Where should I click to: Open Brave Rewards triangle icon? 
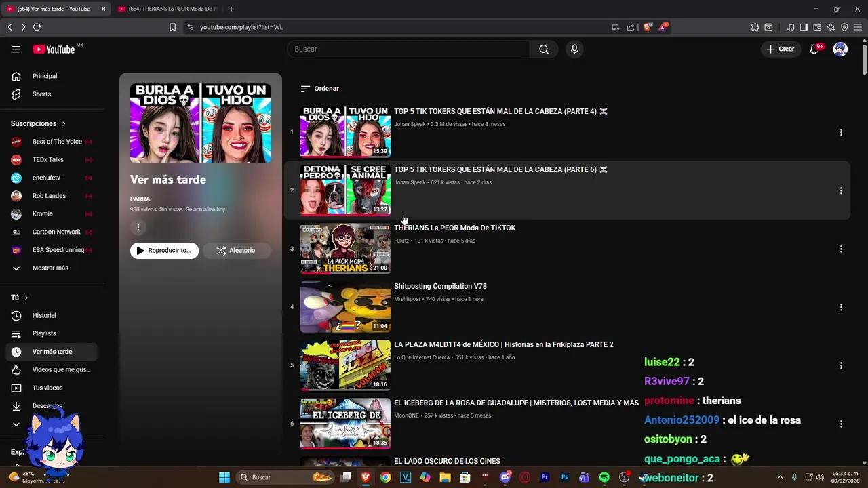tap(663, 27)
